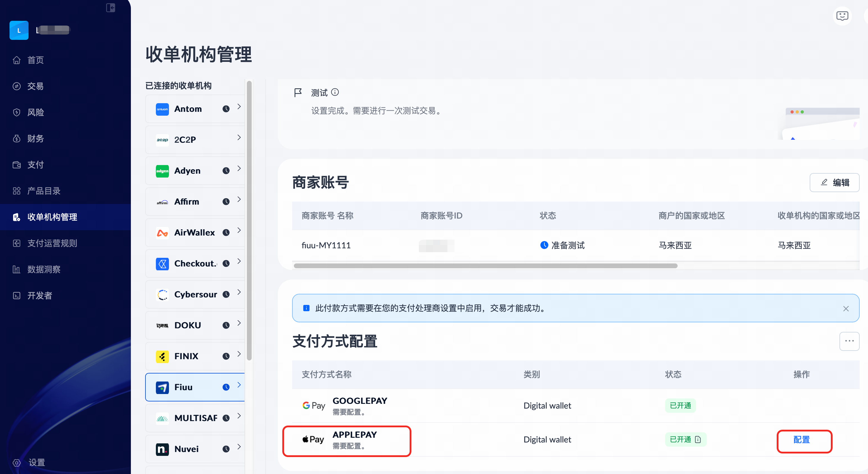Click the Nuvei logo icon
This screenshot has width=868, height=474.
pos(162,449)
